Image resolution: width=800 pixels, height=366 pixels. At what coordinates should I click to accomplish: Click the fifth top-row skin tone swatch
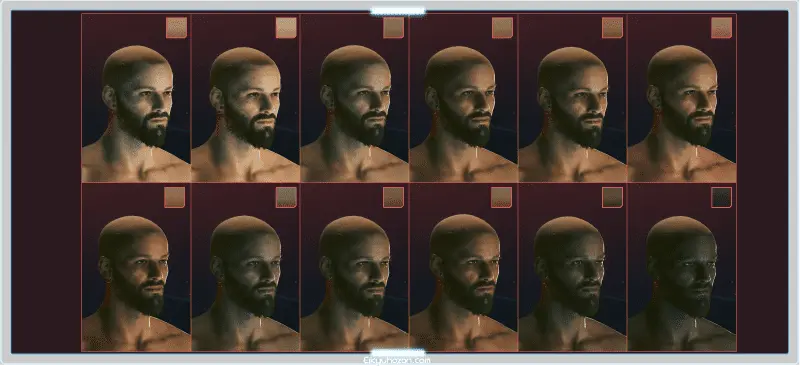(x=612, y=28)
